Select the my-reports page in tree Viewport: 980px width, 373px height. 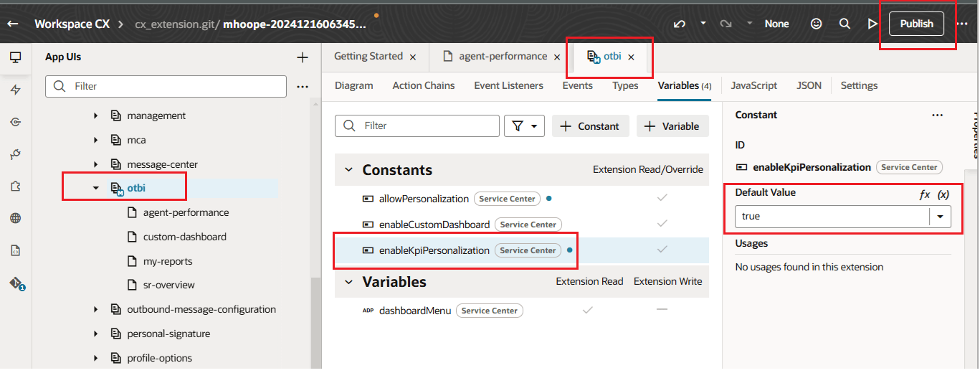click(168, 261)
